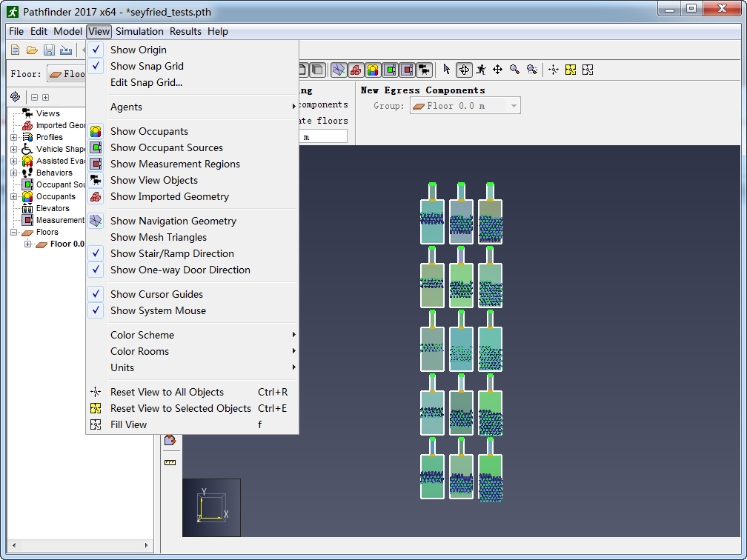747x560 pixels.
Task: Choose Reset View to Selected Objects
Action: [193, 409]
